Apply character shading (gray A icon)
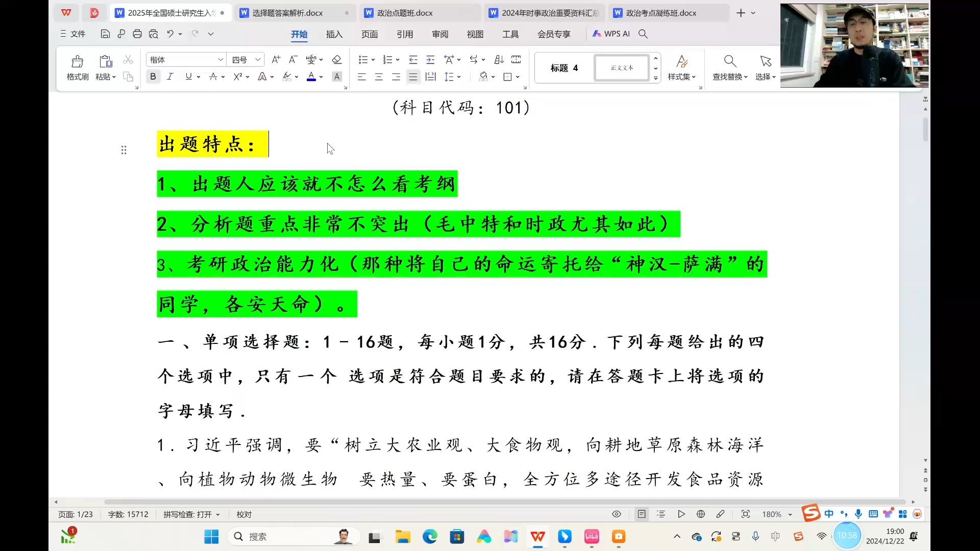This screenshot has height=551, width=980. [337, 77]
